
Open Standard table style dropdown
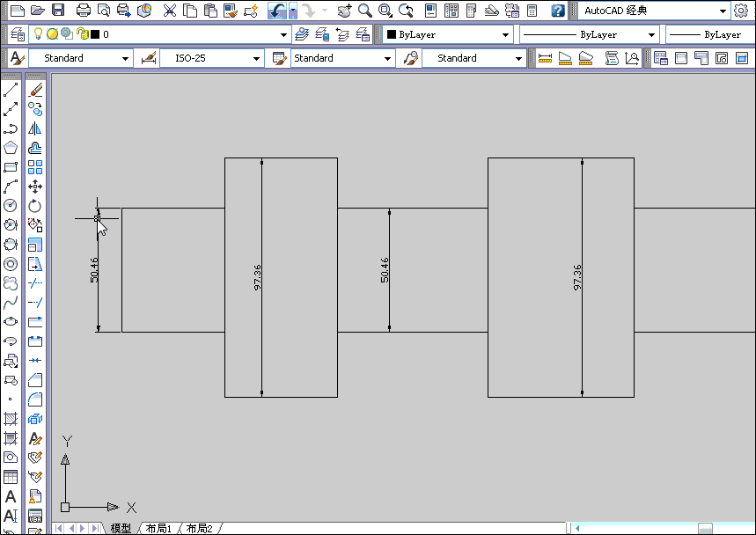(342, 58)
